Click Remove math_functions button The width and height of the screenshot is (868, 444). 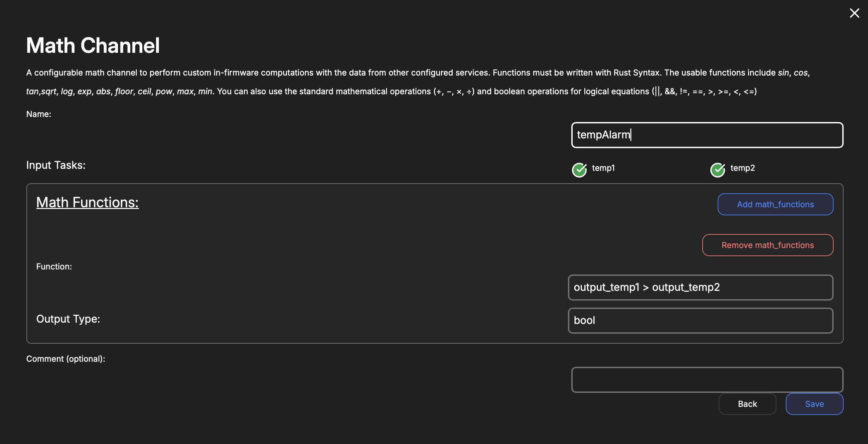767,245
